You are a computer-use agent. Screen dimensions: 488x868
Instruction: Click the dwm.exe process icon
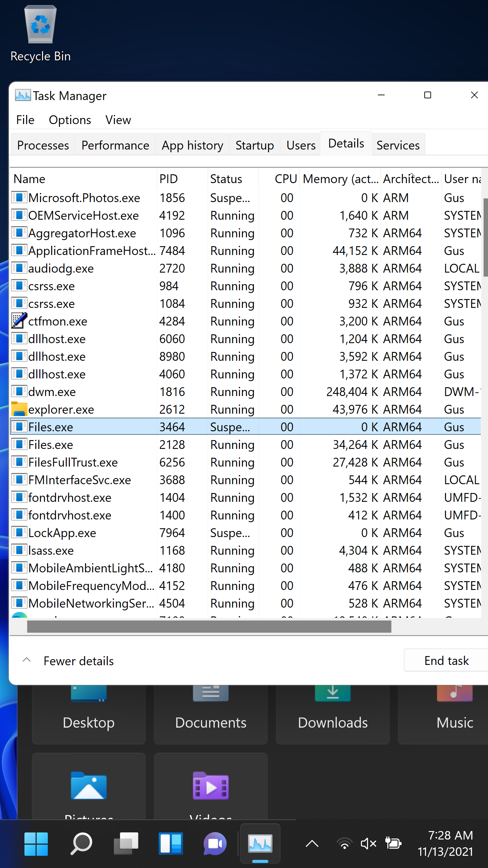click(x=19, y=391)
